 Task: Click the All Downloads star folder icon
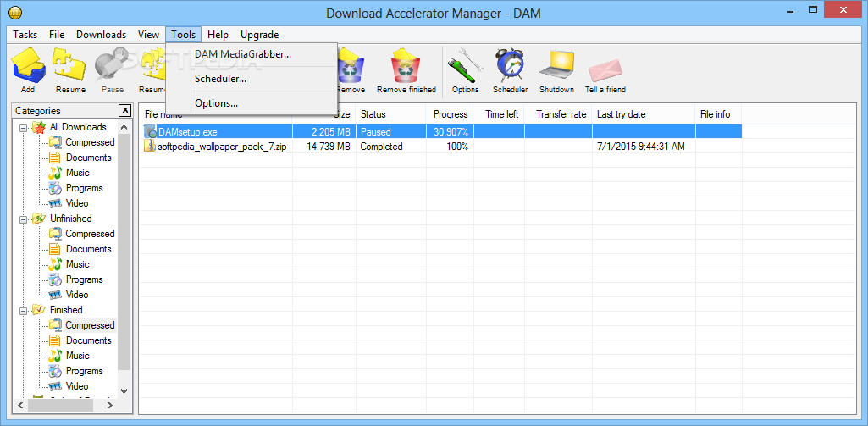tap(39, 127)
